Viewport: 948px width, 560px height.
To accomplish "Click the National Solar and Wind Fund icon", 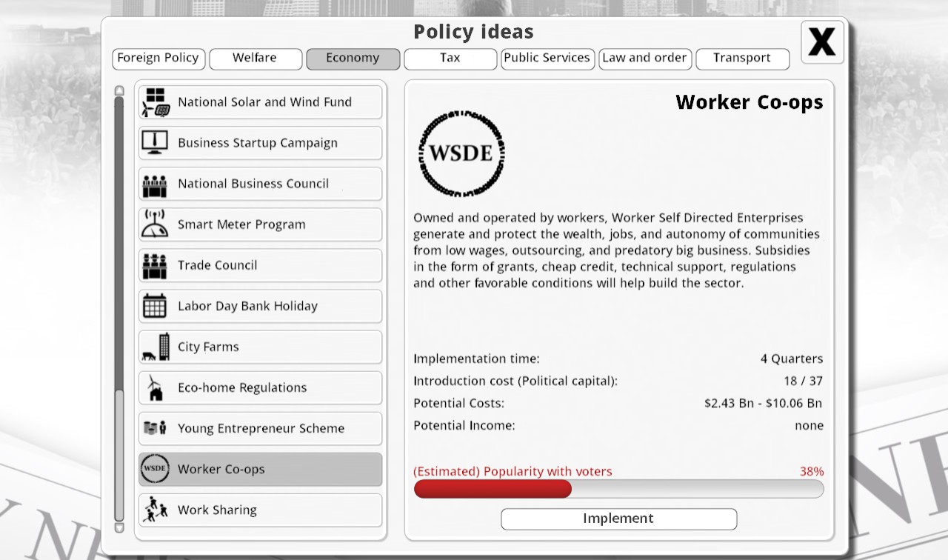I will [x=155, y=102].
